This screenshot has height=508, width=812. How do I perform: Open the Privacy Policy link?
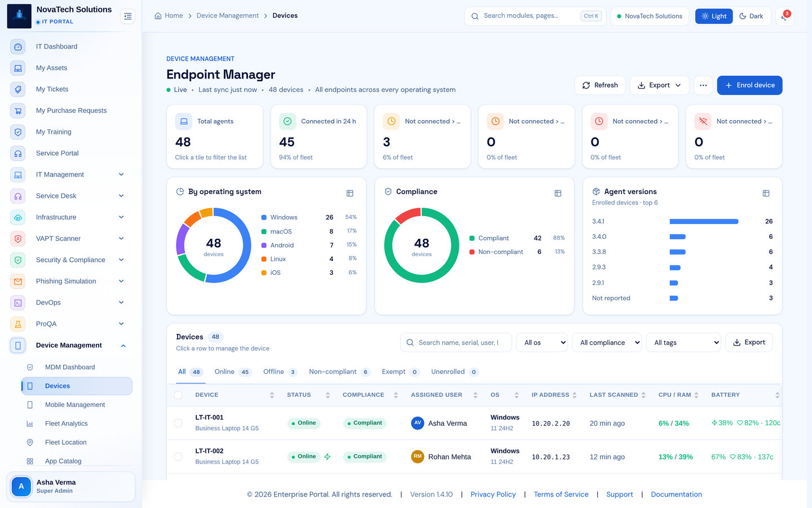[493, 494]
